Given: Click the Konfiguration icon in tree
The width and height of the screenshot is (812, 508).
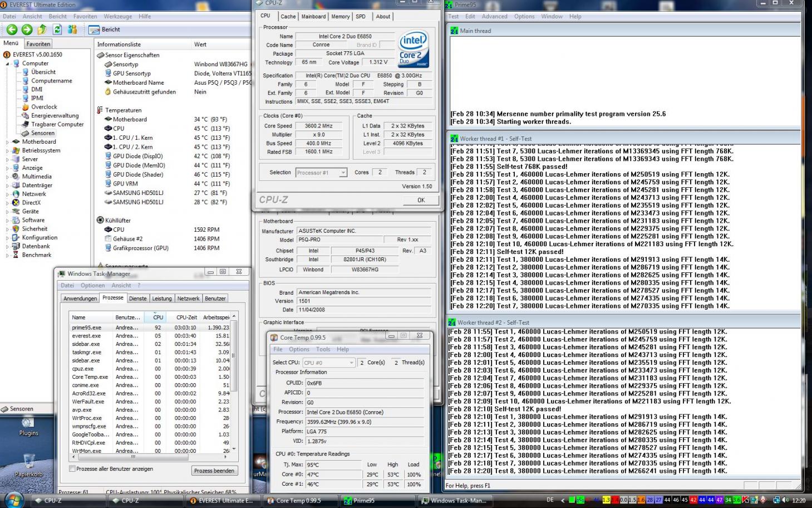Looking at the screenshot, I should point(16,237).
